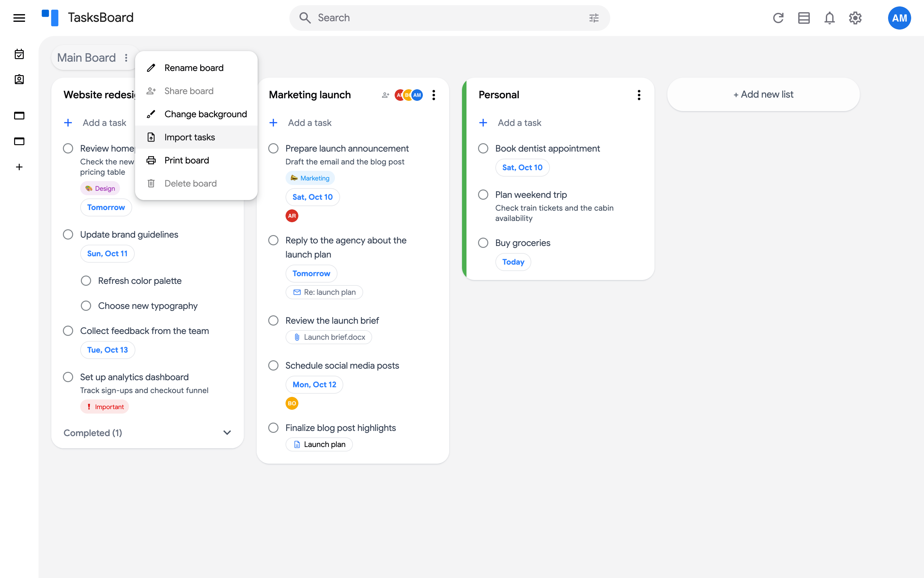
Task: Mark Buy groceries complete
Action: [483, 243]
